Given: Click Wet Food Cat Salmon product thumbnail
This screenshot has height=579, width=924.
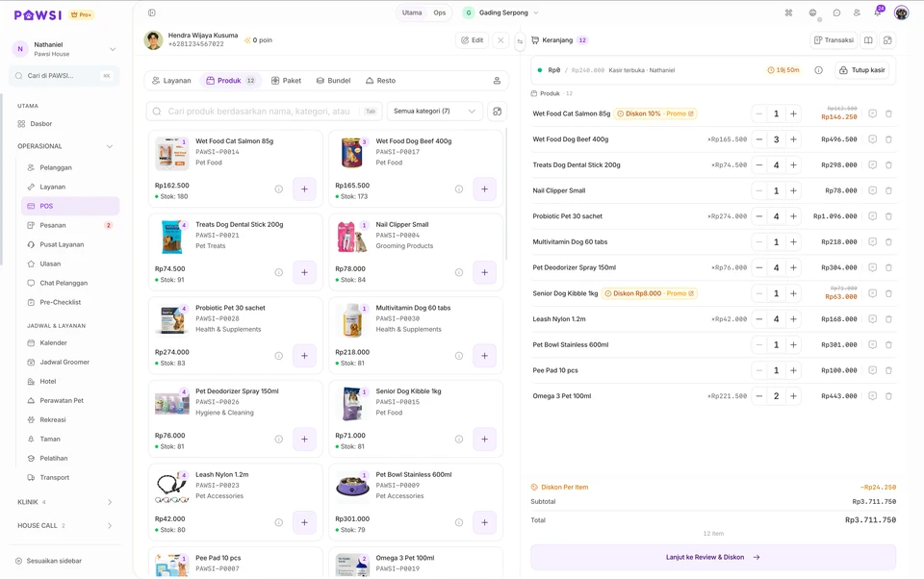Looking at the screenshot, I should click(171, 154).
